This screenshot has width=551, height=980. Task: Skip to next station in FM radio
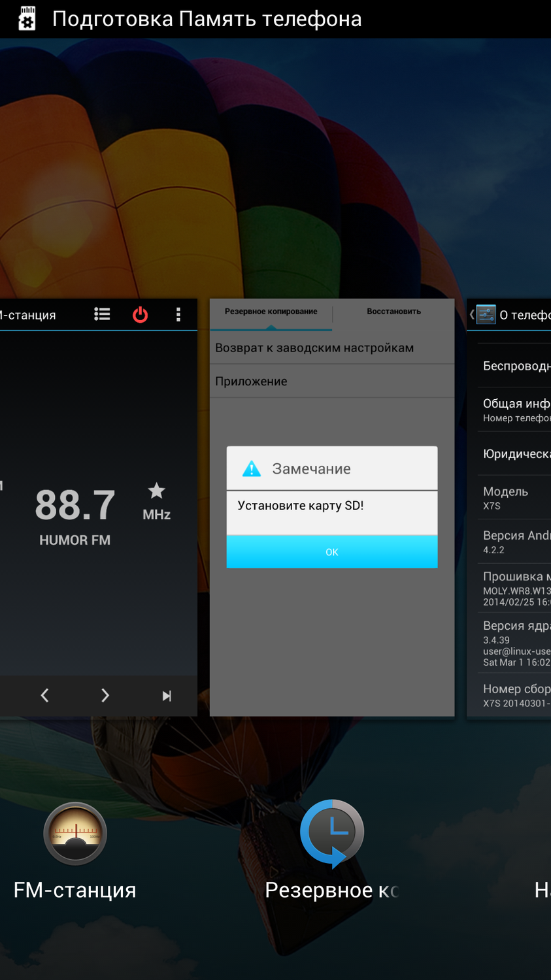tap(167, 696)
